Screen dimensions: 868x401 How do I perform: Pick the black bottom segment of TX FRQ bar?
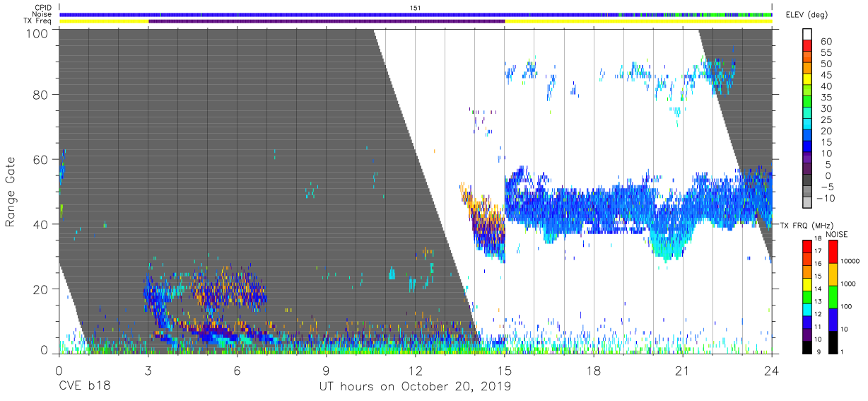[807, 347]
